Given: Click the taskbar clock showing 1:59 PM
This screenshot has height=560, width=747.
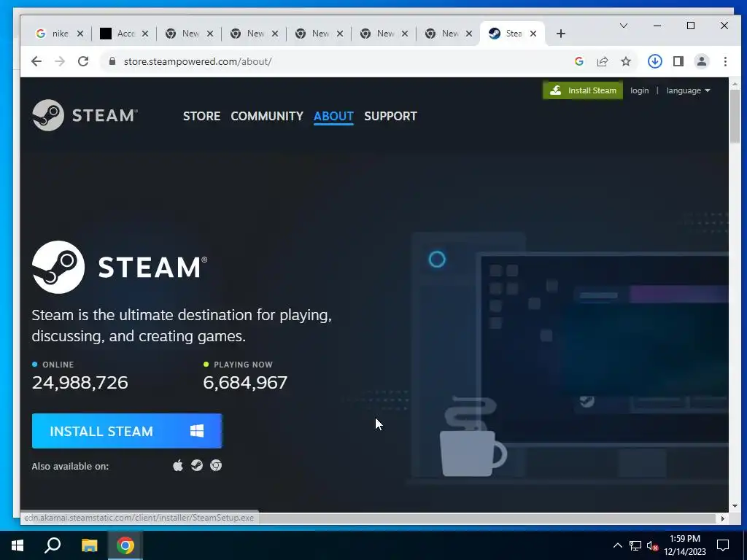Looking at the screenshot, I should (685, 545).
